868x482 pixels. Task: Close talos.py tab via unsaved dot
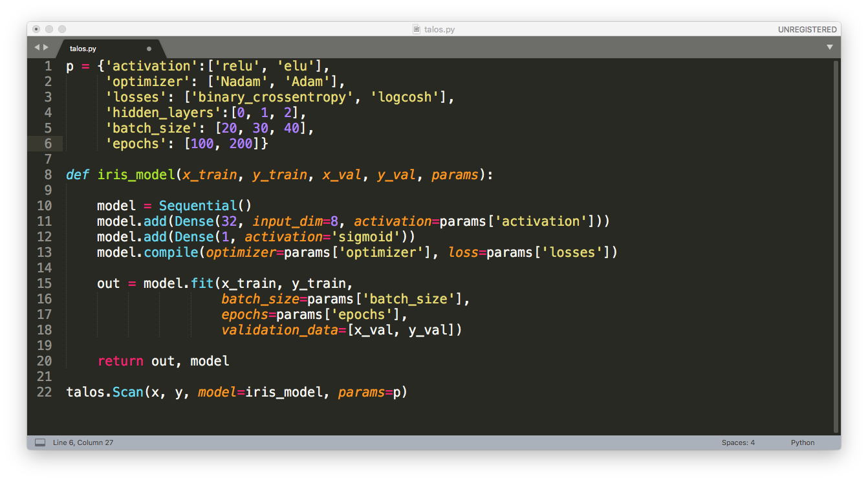tap(149, 49)
